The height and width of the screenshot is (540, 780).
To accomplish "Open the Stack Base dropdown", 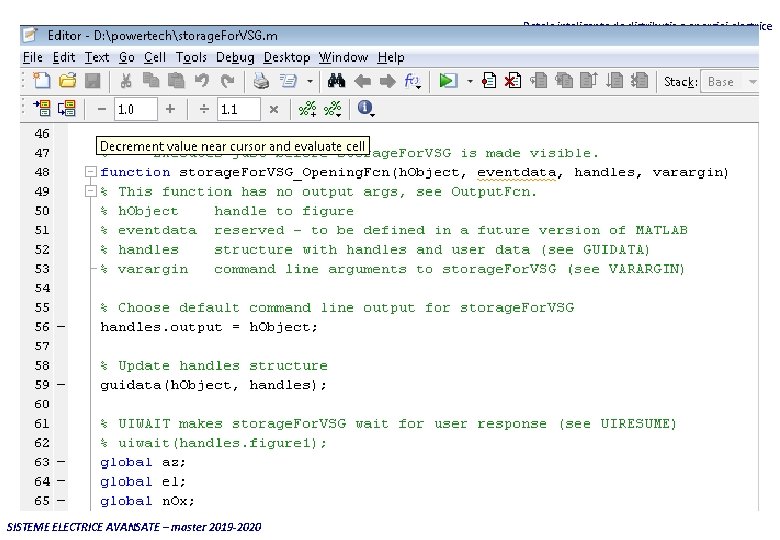I will [730, 82].
